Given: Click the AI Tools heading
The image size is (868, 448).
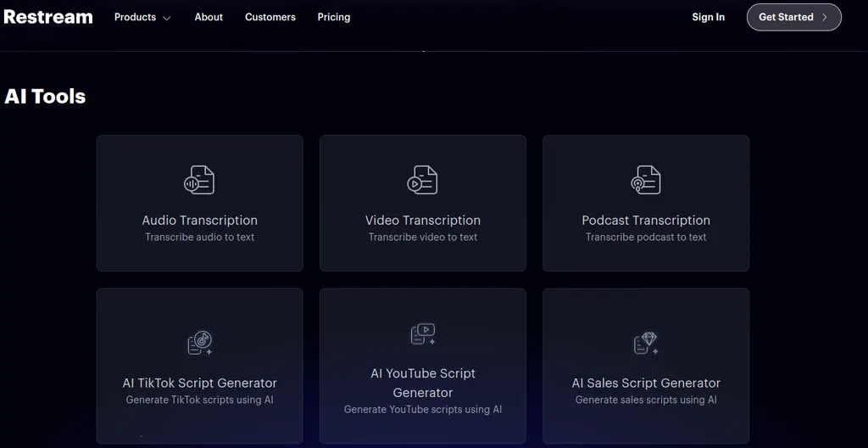Looking at the screenshot, I should tap(45, 97).
